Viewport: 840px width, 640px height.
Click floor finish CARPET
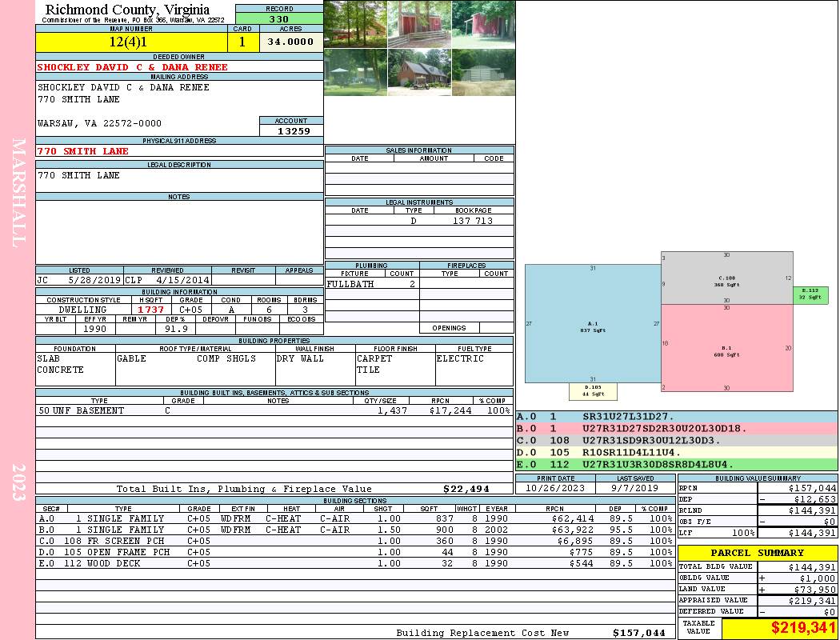click(374, 358)
